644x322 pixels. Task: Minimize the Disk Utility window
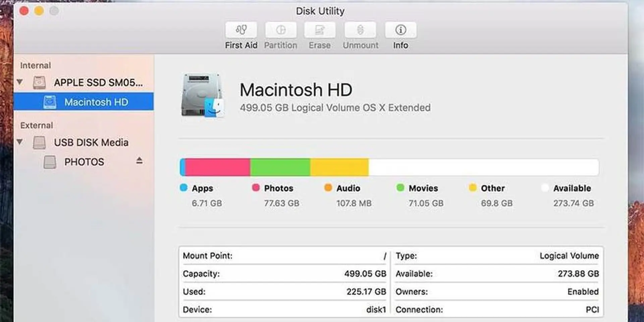pos(39,11)
